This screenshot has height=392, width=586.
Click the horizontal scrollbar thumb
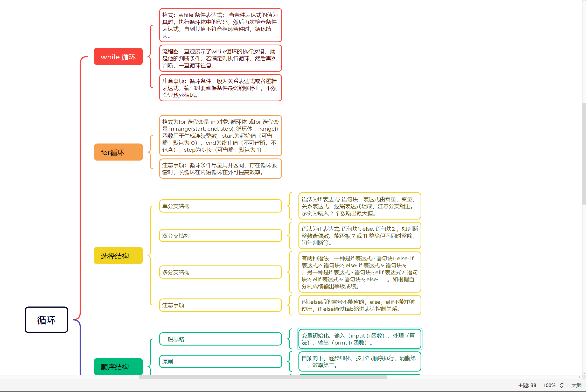(263, 377)
